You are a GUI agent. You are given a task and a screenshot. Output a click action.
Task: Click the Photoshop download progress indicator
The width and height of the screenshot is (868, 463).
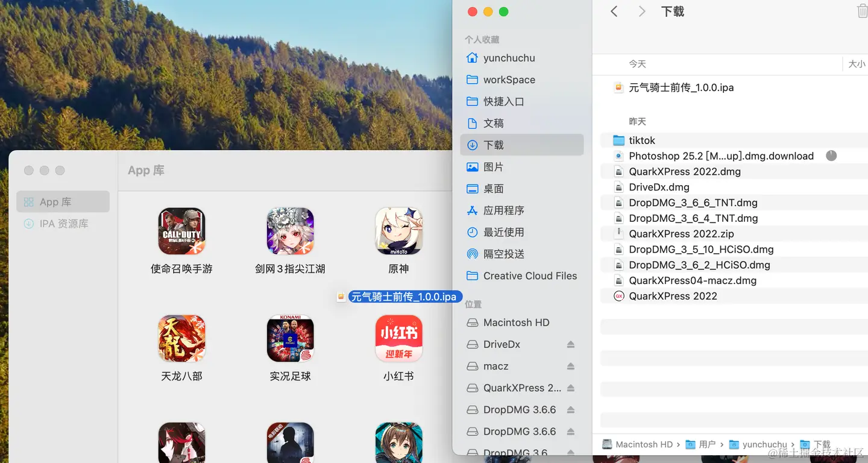[831, 156]
